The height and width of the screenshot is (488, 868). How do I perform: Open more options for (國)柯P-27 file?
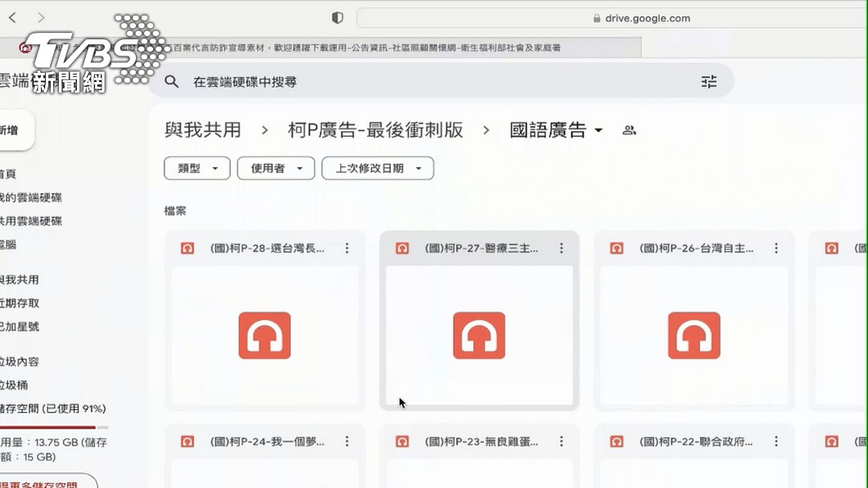[x=561, y=248]
